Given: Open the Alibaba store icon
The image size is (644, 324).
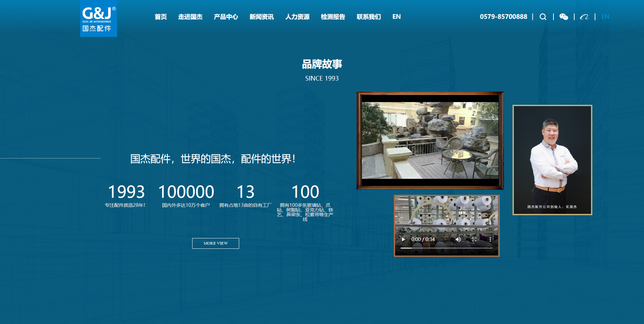Looking at the screenshot, I should point(584,17).
